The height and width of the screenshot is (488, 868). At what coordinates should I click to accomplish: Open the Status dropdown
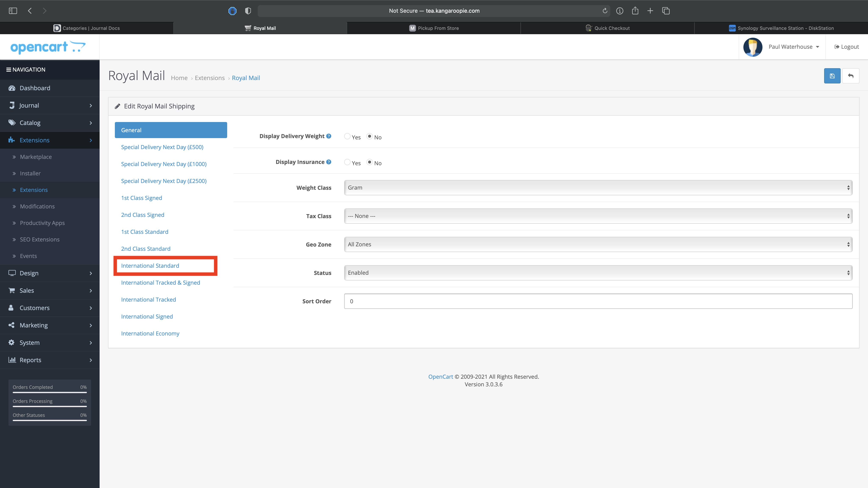click(598, 273)
